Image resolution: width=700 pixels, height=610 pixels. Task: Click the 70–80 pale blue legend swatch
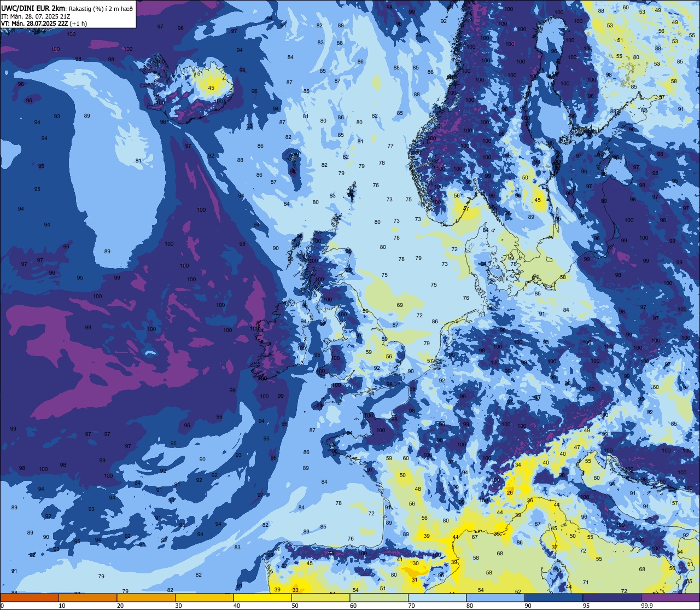437,597
